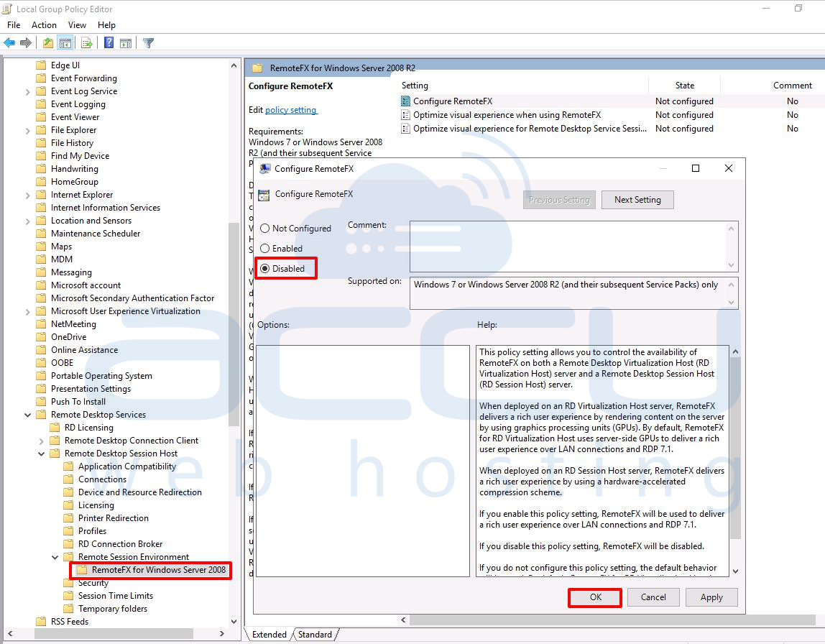825x644 pixels.
Task: Click the State column header
Action: (684, 86)
